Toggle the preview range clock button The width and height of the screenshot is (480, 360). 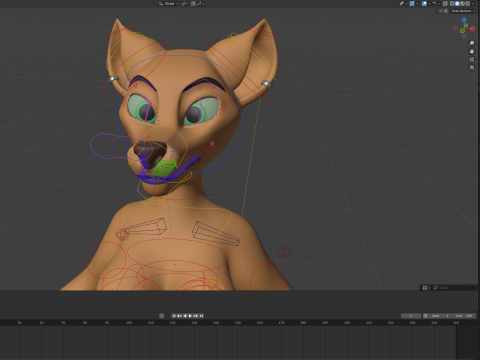coord(425,316)
